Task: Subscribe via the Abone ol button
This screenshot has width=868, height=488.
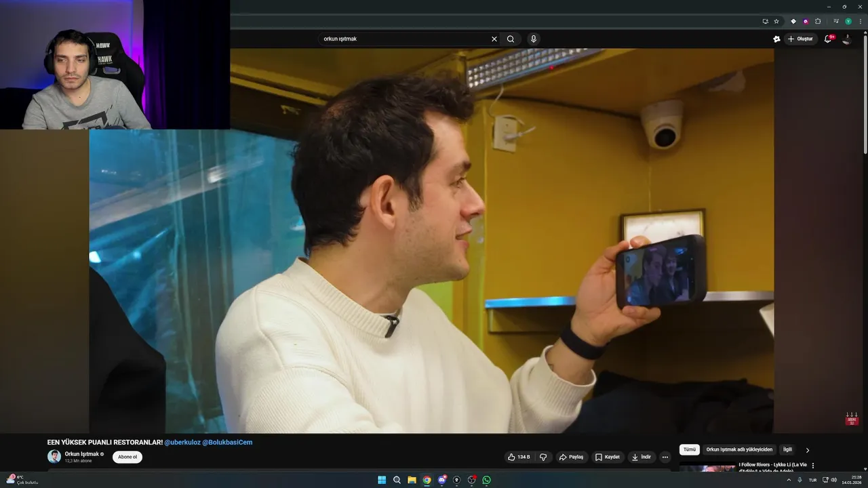Action: pyautogui.click(x=127, y=457)
